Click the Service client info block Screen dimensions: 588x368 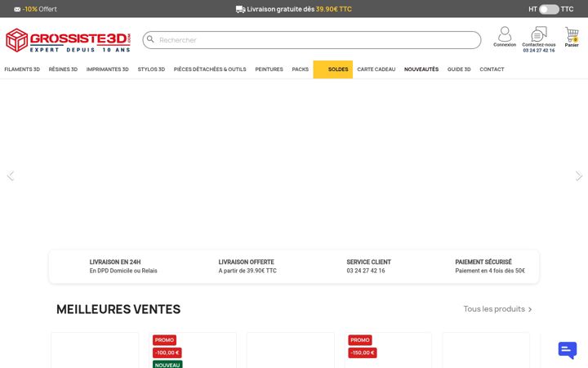368,267
